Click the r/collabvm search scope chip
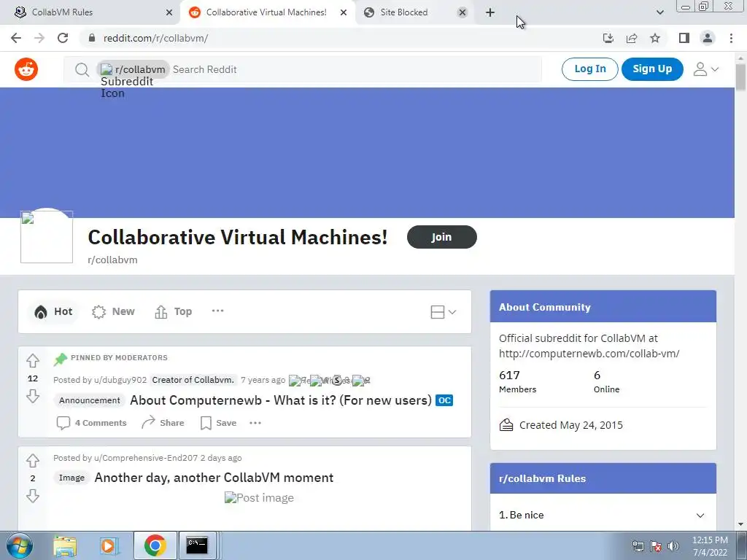This screenshot has height=560, width=747. pyautogui.click(x=133, y=69)
